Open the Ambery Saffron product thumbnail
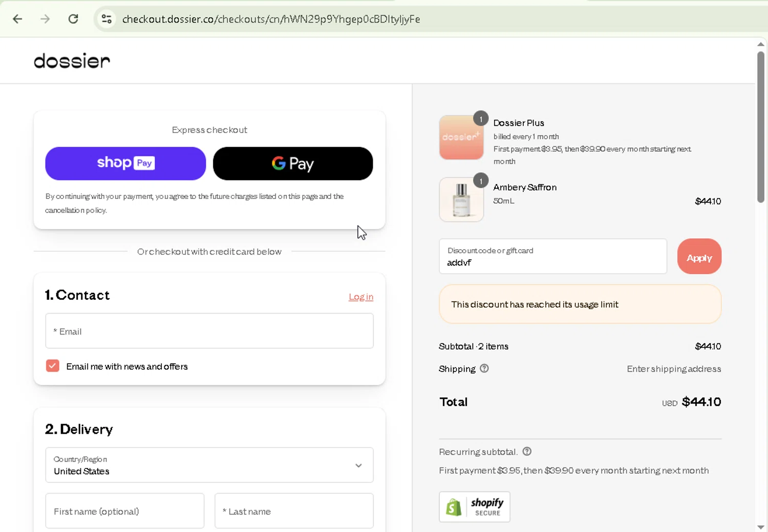 [461, 199]
